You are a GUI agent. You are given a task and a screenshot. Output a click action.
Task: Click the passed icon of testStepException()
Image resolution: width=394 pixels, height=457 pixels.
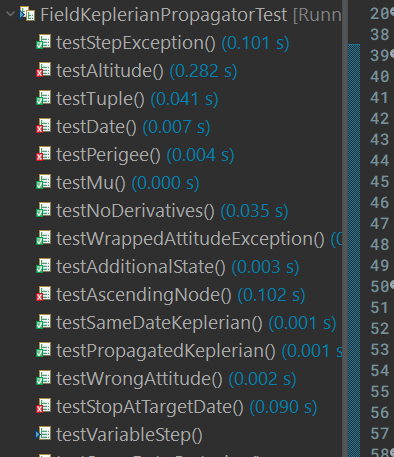click(x=44, y=42)
